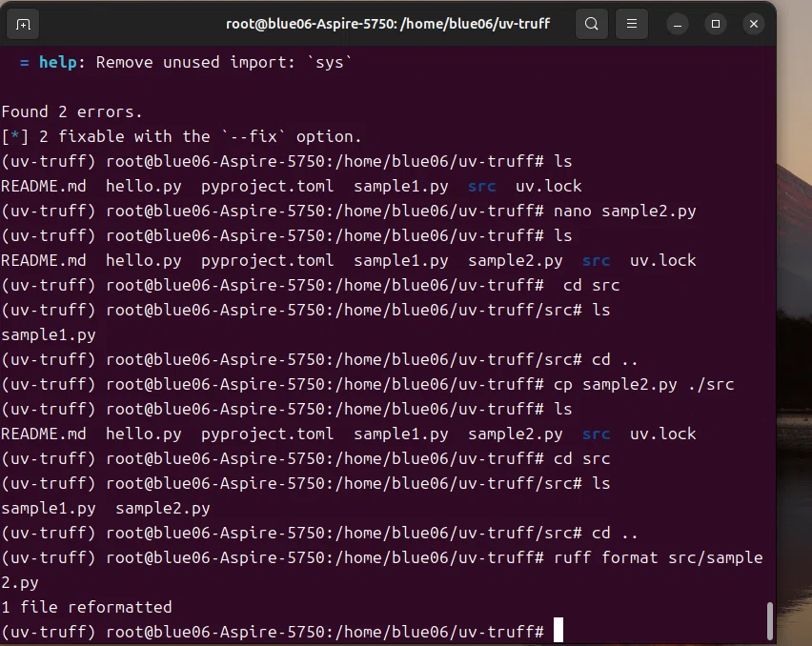Click 'nano sample2.py' command text
The image size is (812, 646).
click(x=624, y=212)
